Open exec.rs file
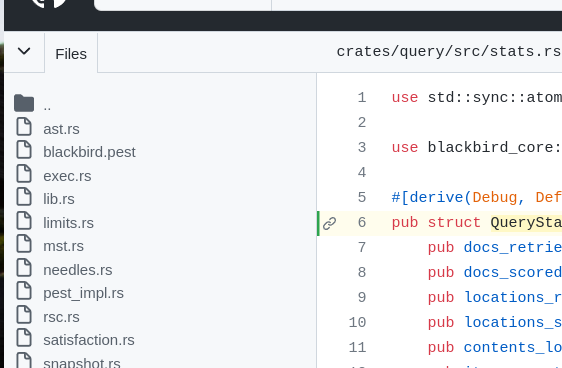The width and height of the screenshot is (562, 368). pos(67,176)
